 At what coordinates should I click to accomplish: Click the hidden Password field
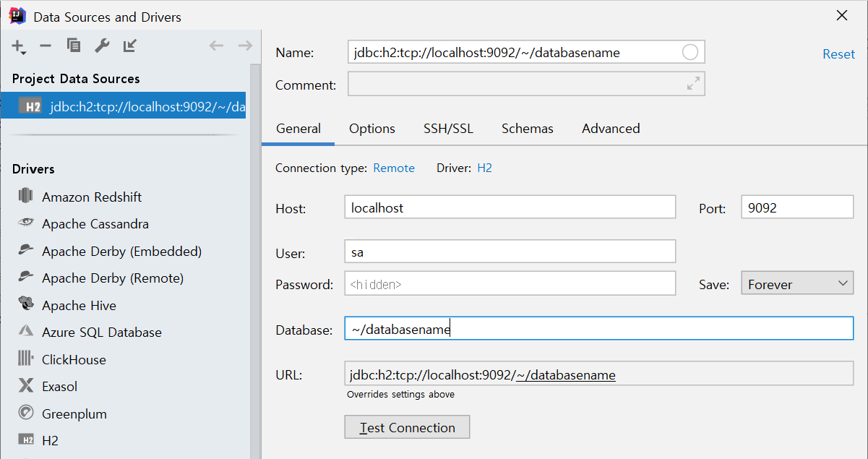tap(510, 283)
